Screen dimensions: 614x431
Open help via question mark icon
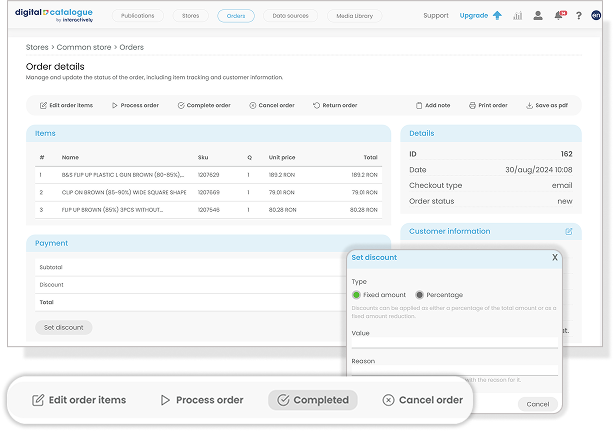(x=579, y=16)
